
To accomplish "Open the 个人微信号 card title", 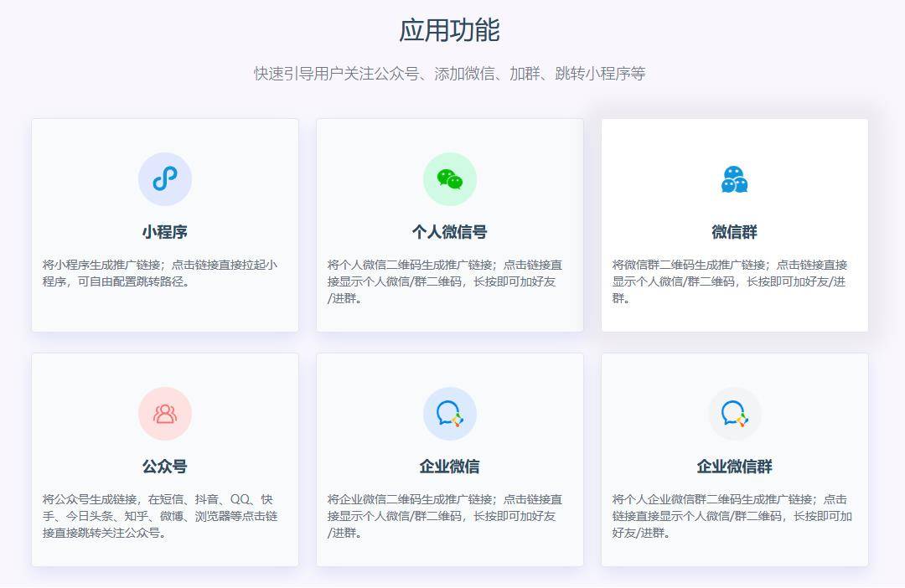I will (450, 232).
